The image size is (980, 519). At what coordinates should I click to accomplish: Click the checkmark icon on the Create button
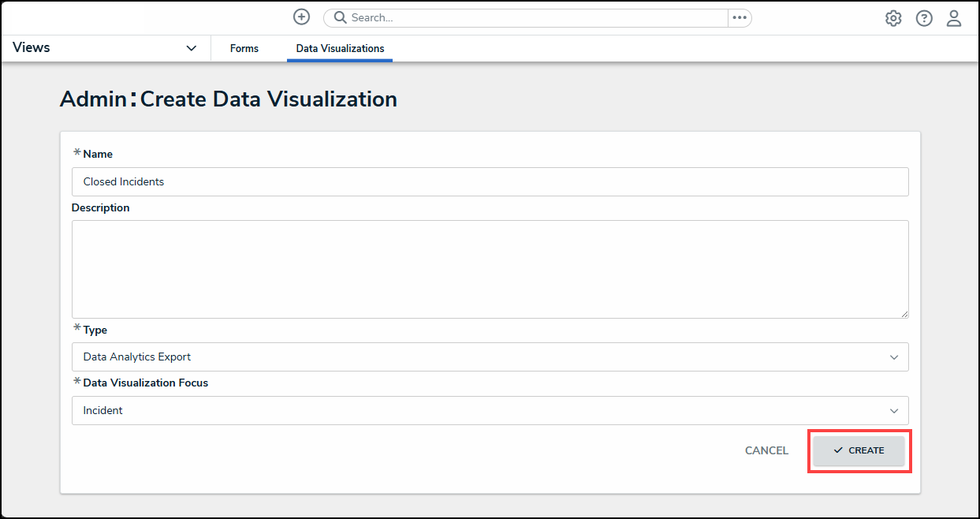pos(838,450)
